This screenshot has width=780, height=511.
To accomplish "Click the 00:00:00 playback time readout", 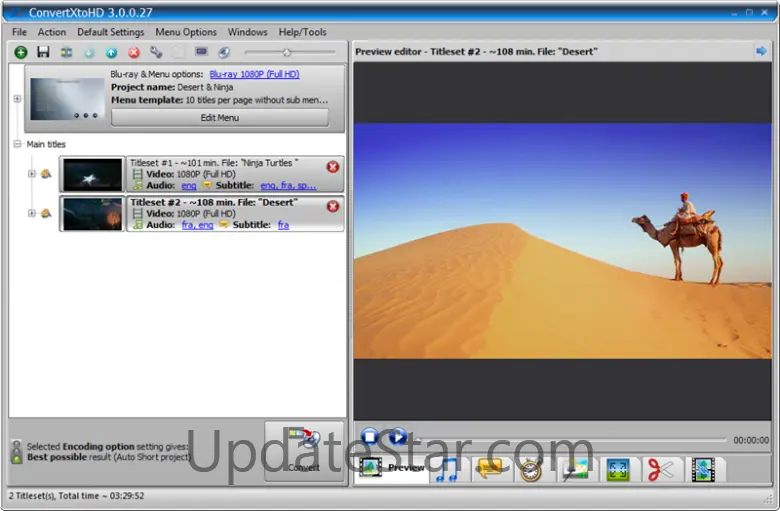I will coord(751,440).
